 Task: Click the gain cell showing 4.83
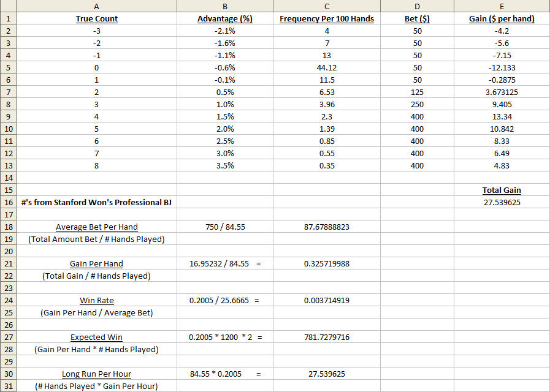click(502, 166)
